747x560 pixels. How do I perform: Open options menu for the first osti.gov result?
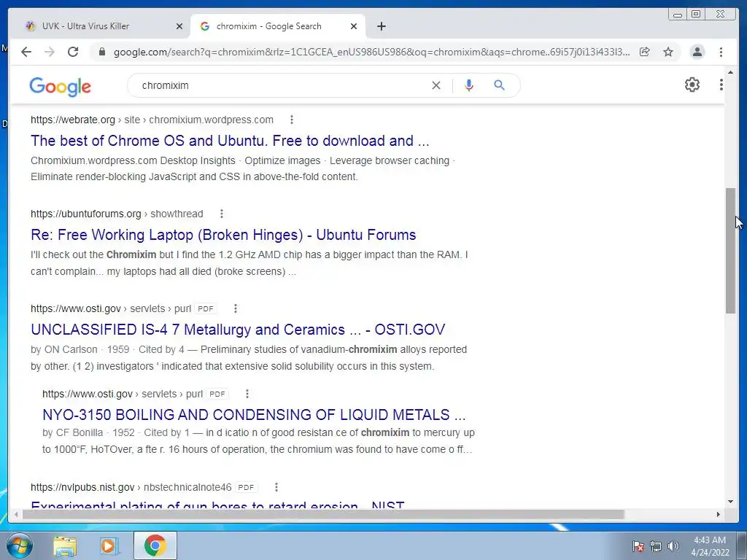pyautogui.click(x=236, y=308)
